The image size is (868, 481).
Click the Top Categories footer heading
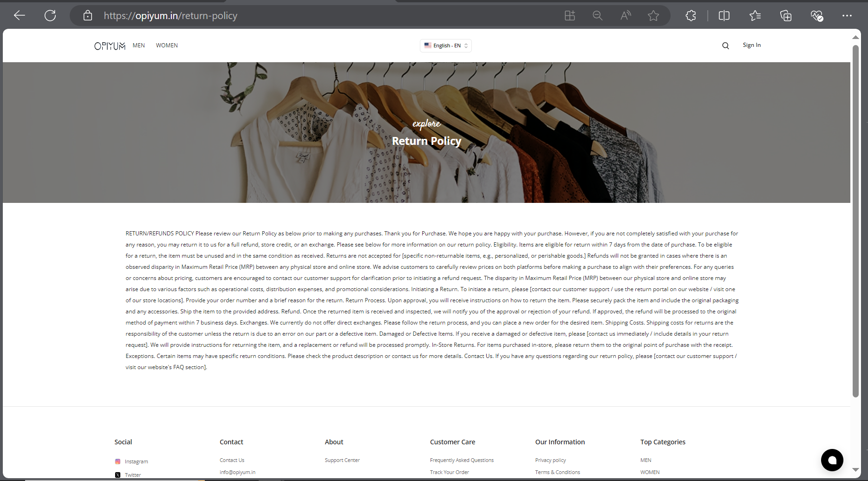[663, 442]
